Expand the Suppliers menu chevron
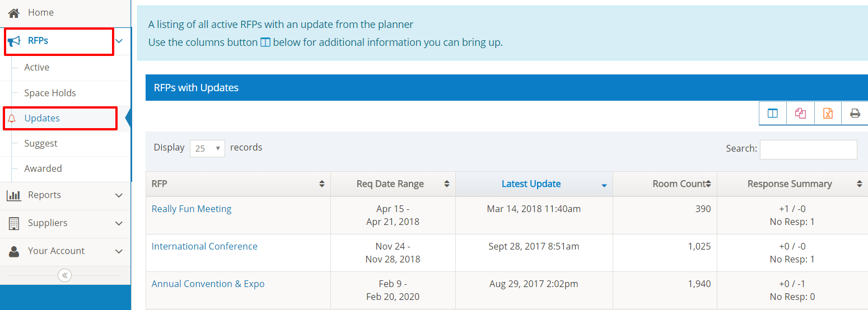The height and width of the screenshot is (310, 868). 119,223
